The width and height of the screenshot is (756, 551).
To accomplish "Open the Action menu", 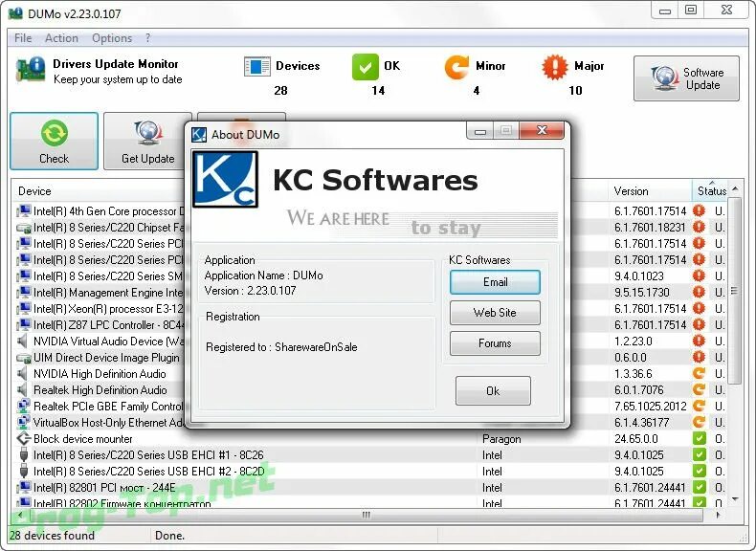I will click(x=61, y=38).
